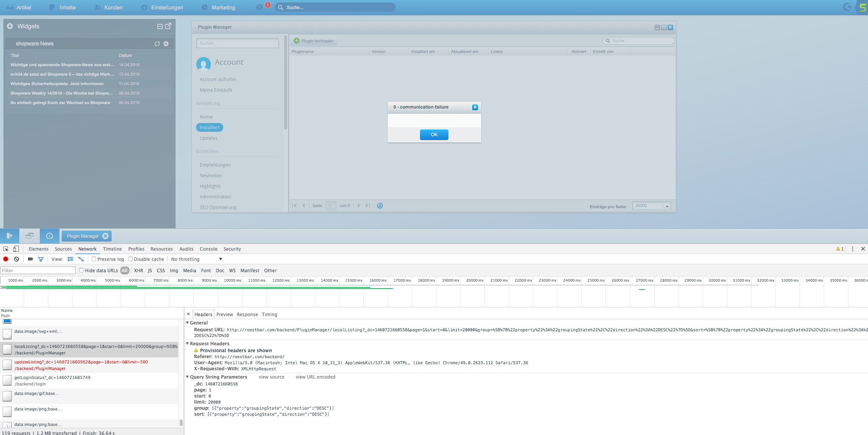Open Updates in Plugin Manager sidebar
Viewport: 868px width, 435px height.
pos(208,138)
